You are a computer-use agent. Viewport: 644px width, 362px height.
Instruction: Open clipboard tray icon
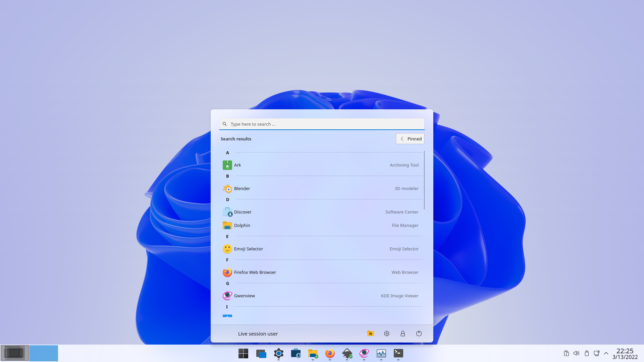566,353
